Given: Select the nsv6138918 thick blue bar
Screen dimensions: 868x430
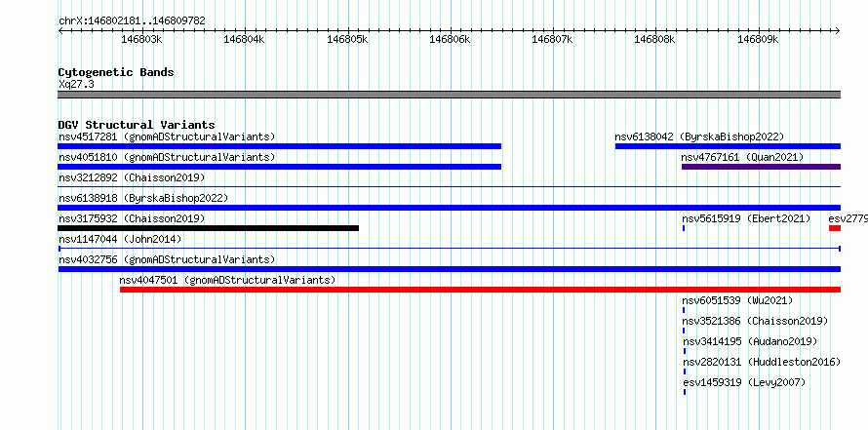Looking at the screenshot, I should pos(450,208).
